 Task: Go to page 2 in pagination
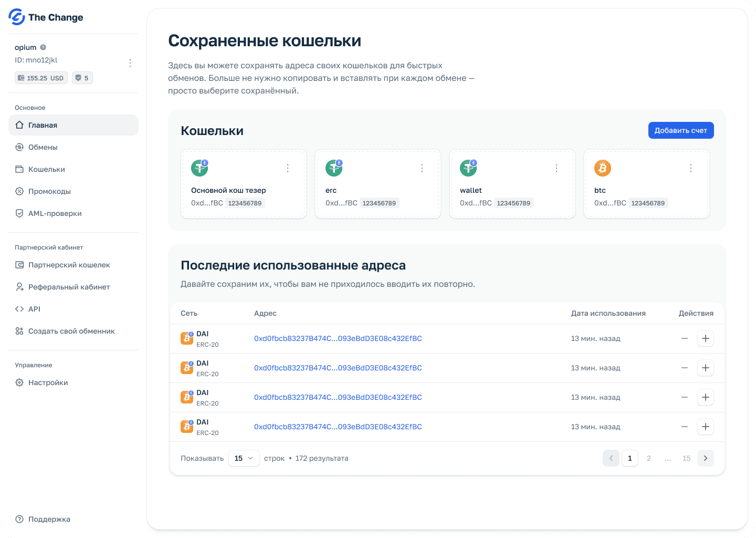pos(649,458)
